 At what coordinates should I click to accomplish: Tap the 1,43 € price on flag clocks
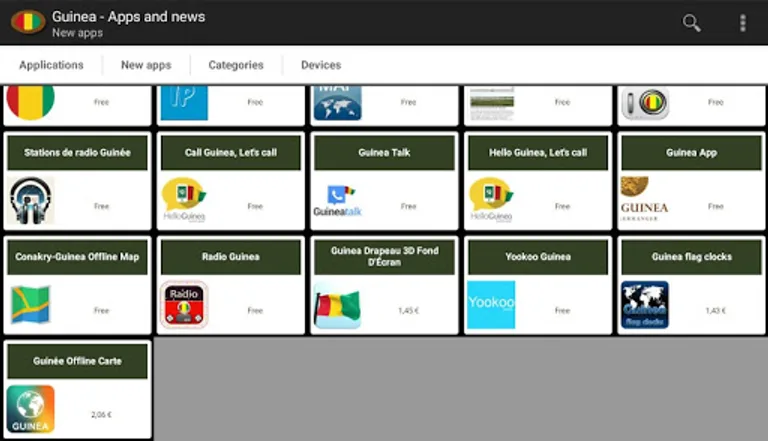716,311
